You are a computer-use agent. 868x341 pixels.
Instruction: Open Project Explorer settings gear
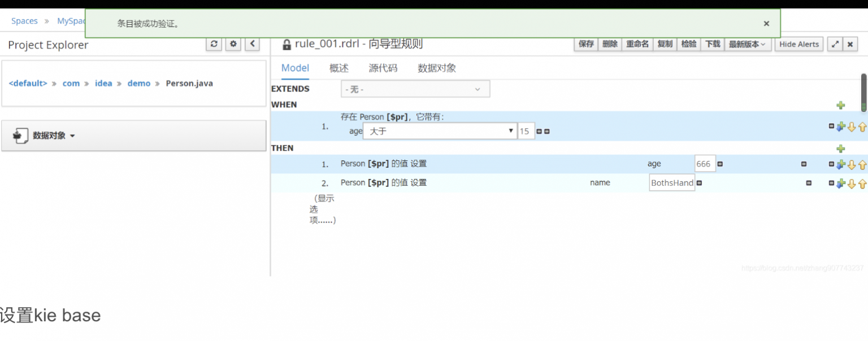(233, 44)
